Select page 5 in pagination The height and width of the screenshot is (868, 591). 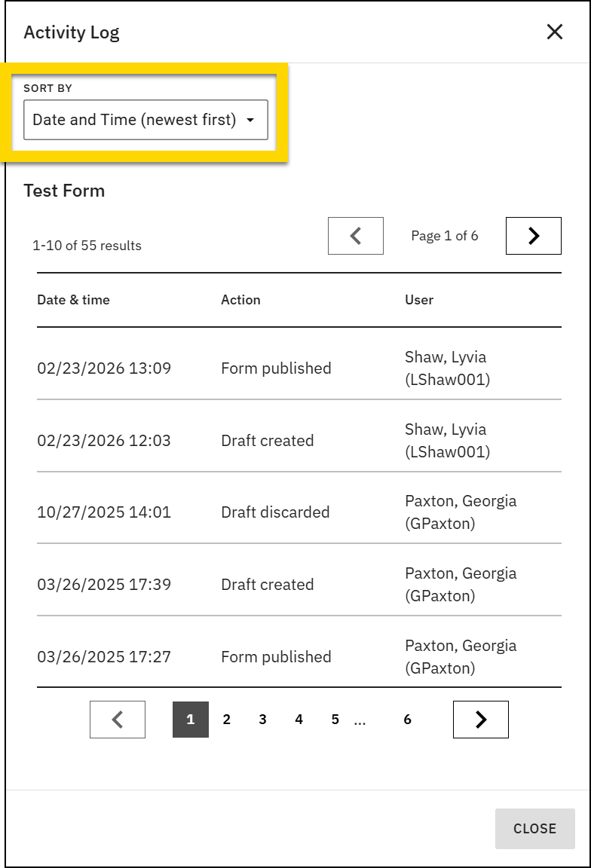(335, 719)
